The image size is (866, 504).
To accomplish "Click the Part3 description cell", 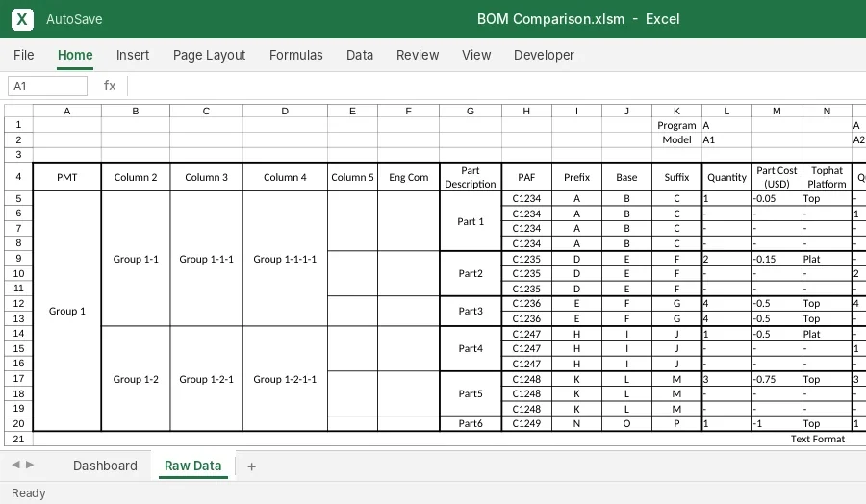I will click(x=471, y=311).
